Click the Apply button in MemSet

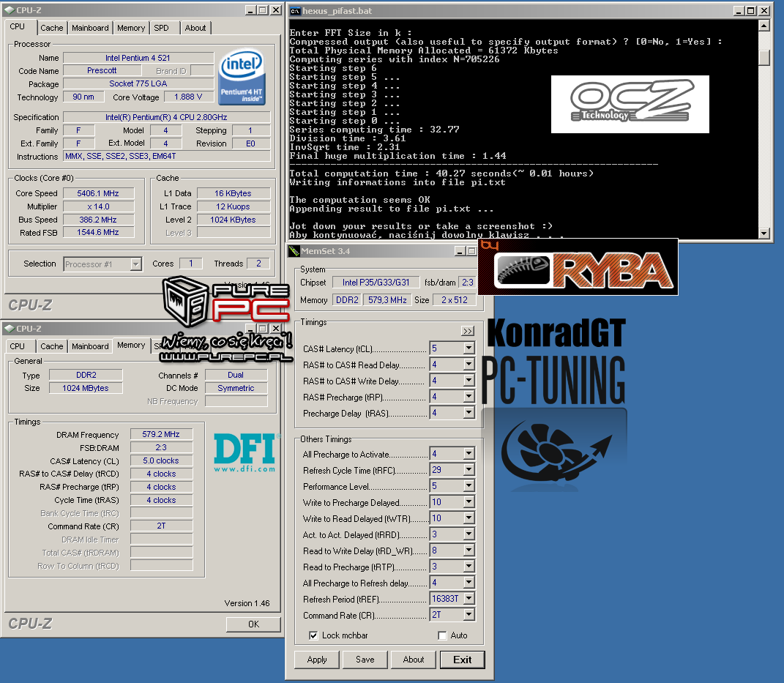(317, 660)
